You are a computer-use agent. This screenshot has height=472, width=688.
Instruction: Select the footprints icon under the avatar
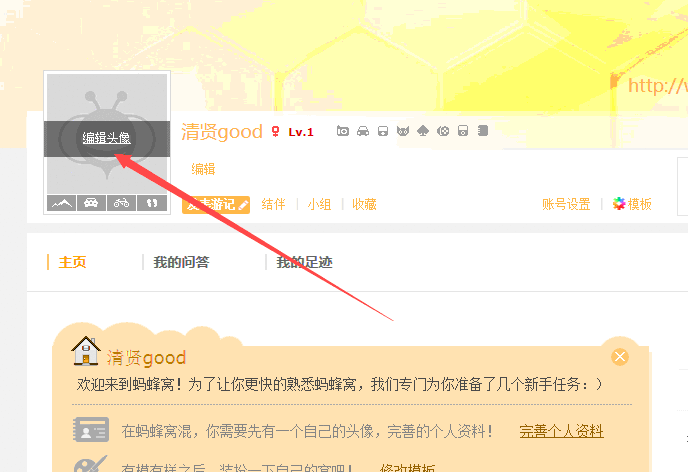coord(152,203)
